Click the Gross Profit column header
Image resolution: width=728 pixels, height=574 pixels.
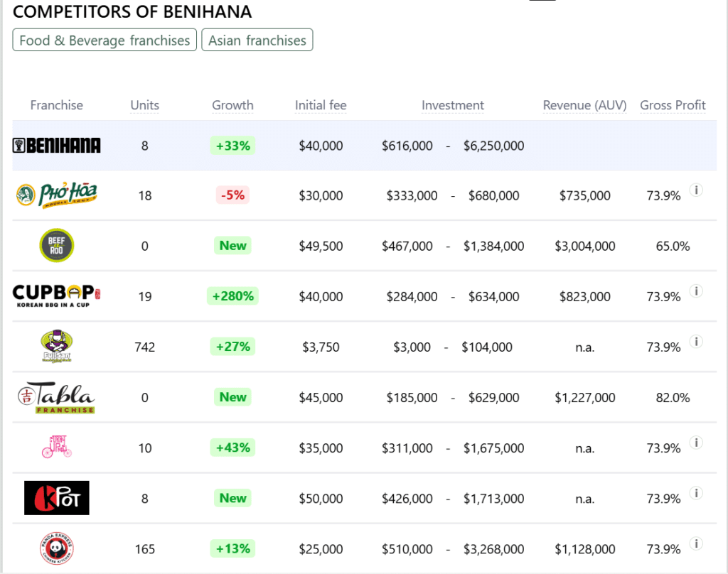[x=673, y=105]
